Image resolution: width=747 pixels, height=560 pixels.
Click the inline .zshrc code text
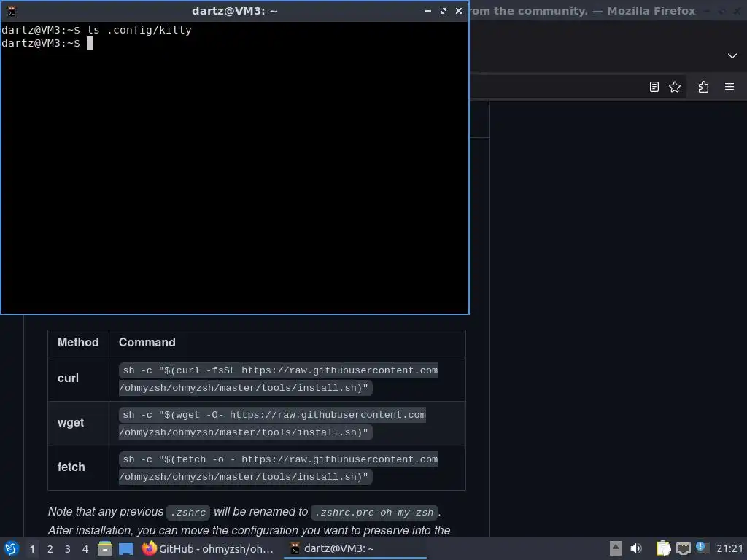point(188,513)
